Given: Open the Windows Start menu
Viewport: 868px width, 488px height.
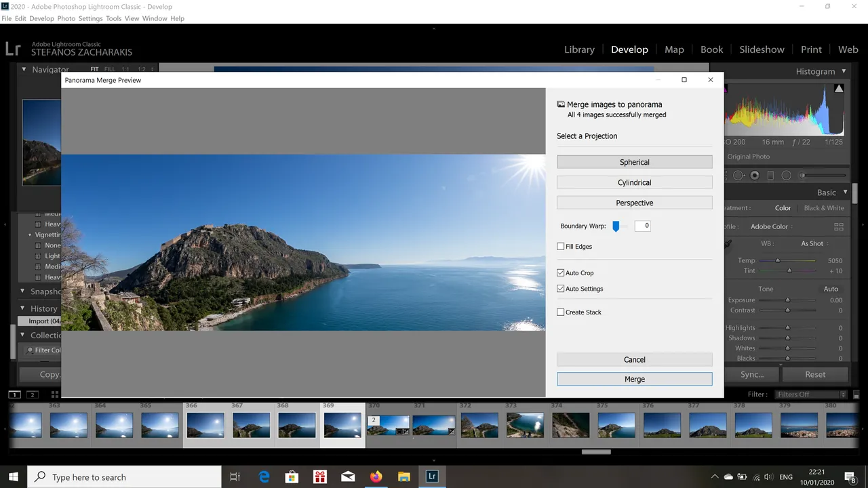Looking at the screenshot, I should (14, 477).
